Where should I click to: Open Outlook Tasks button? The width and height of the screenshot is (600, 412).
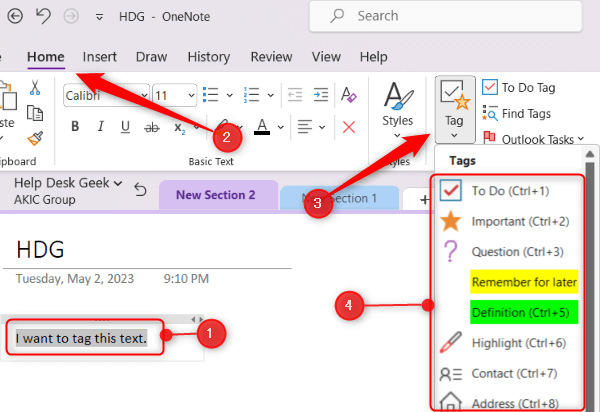coord(533,139)
